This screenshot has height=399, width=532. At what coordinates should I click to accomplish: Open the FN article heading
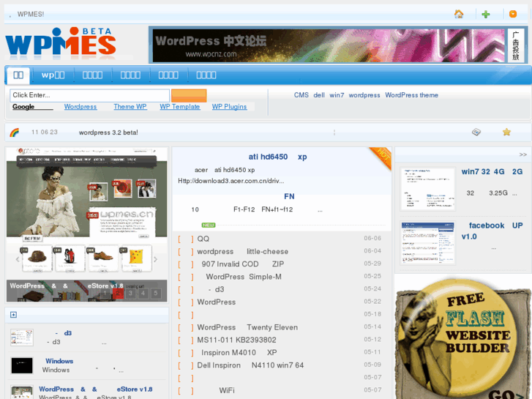(289, 196)
